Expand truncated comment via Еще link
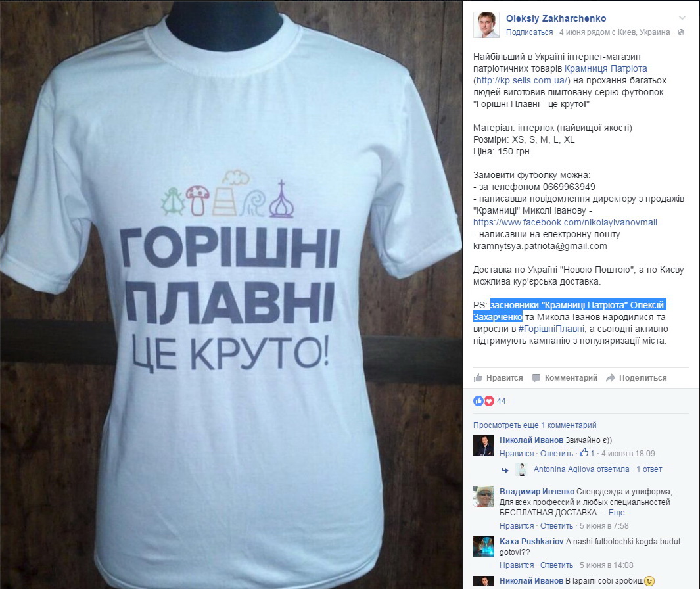The image size is (700, 589). 617,513
